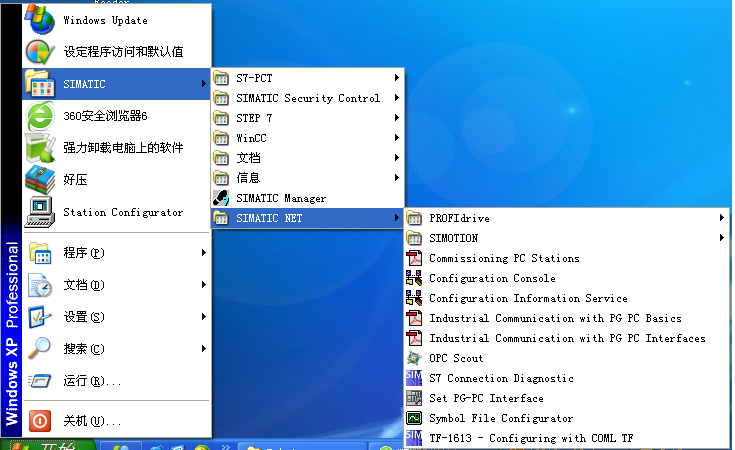Open SIMATIC Security Control entry
Screen dimensions: 735x450
point(308,98)
